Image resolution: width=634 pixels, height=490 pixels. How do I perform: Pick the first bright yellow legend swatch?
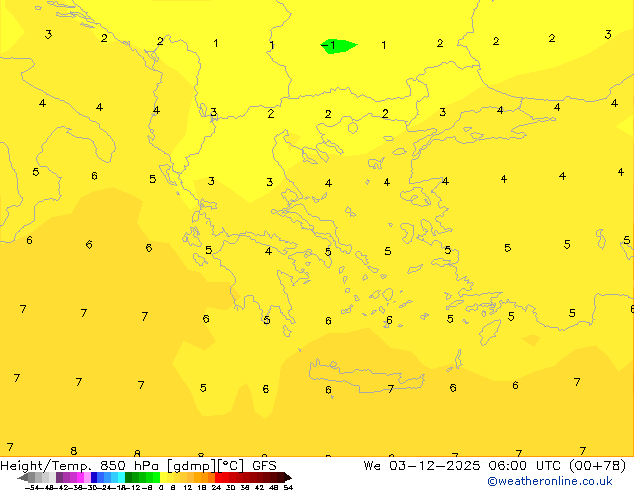(163, 477)
